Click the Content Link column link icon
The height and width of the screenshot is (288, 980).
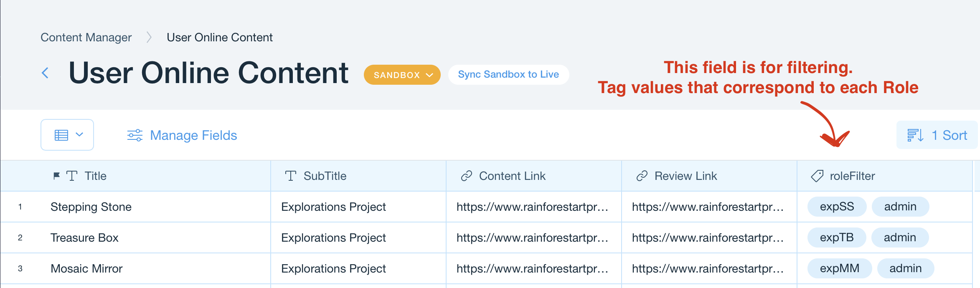click(466, 176)
